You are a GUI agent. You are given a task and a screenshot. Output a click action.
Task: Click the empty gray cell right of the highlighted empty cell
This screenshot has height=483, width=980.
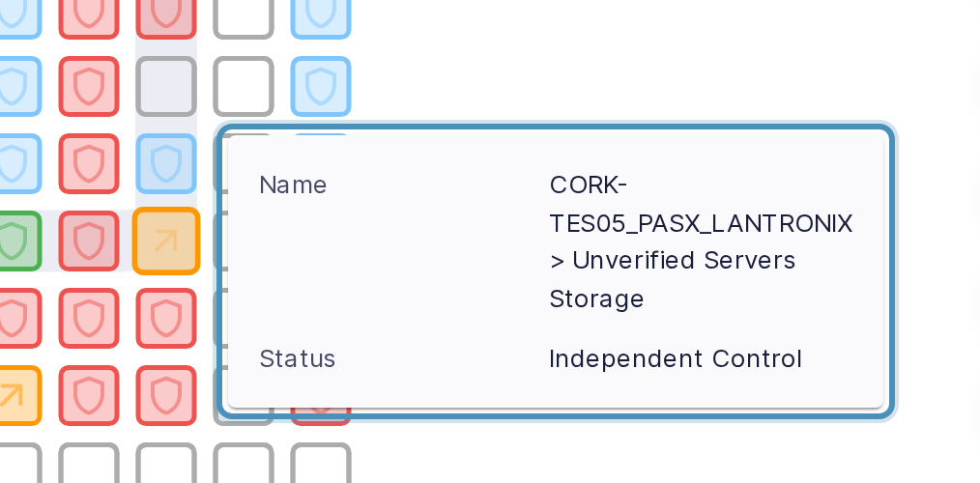point(244,86)
